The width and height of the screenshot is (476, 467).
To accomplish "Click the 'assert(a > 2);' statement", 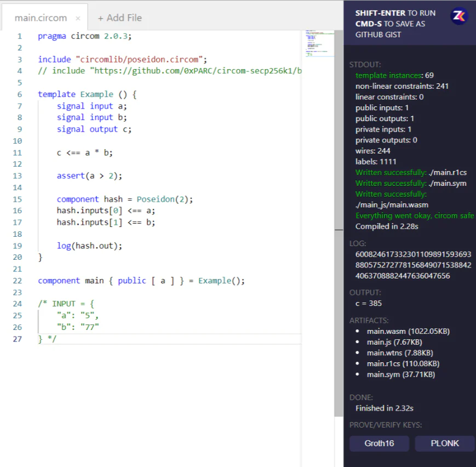I will click(89, 175).
